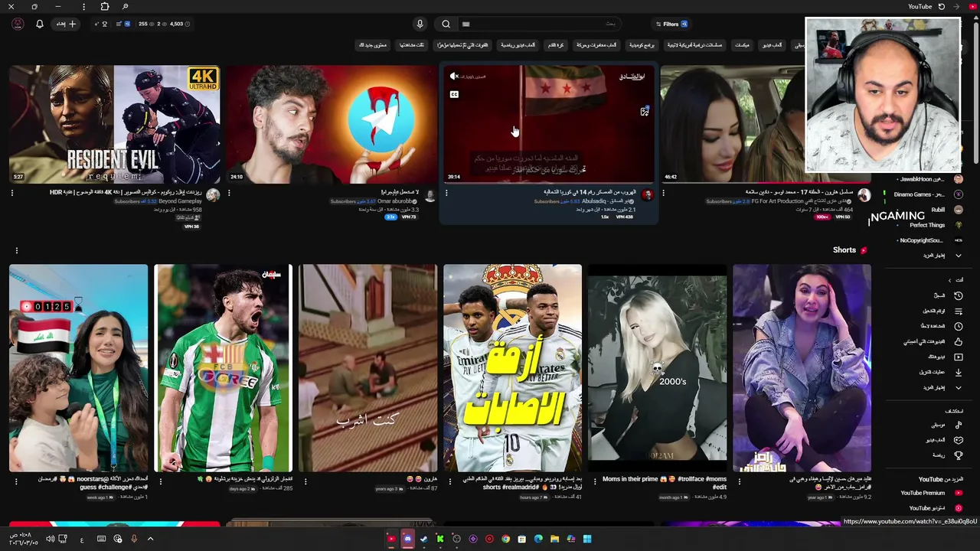Open YouTube Studio in sidebar
Image resolution: width=980 pixels, height=551 pixels.
(936, 508)
